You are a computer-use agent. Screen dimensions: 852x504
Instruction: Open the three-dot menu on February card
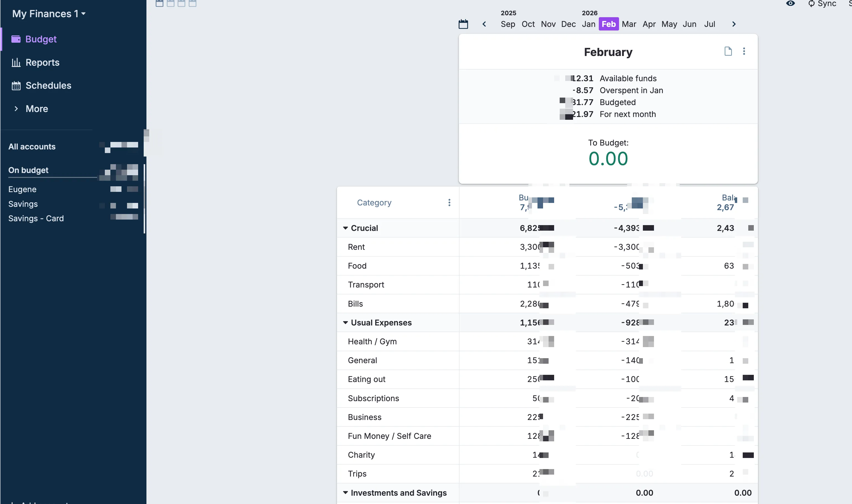coord(744,51)
